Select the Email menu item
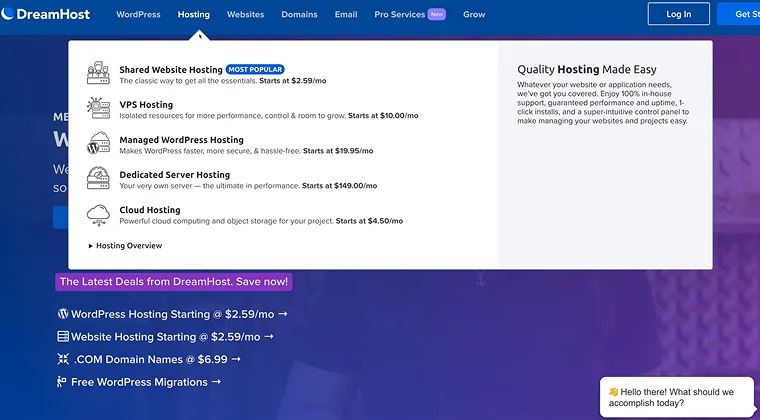 (346, 15)
